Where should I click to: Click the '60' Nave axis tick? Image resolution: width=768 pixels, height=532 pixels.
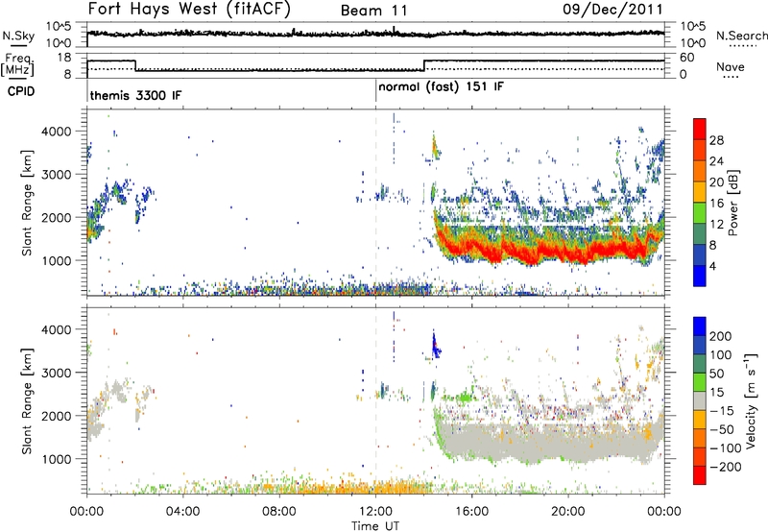tap(687, 58)
